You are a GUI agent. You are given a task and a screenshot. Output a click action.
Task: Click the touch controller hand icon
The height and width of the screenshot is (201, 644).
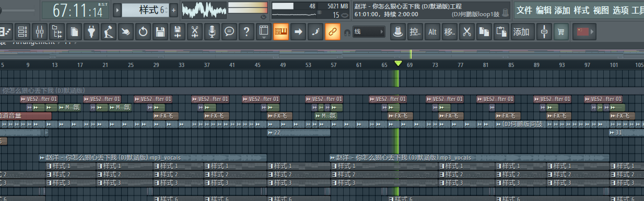pos(126,32)
